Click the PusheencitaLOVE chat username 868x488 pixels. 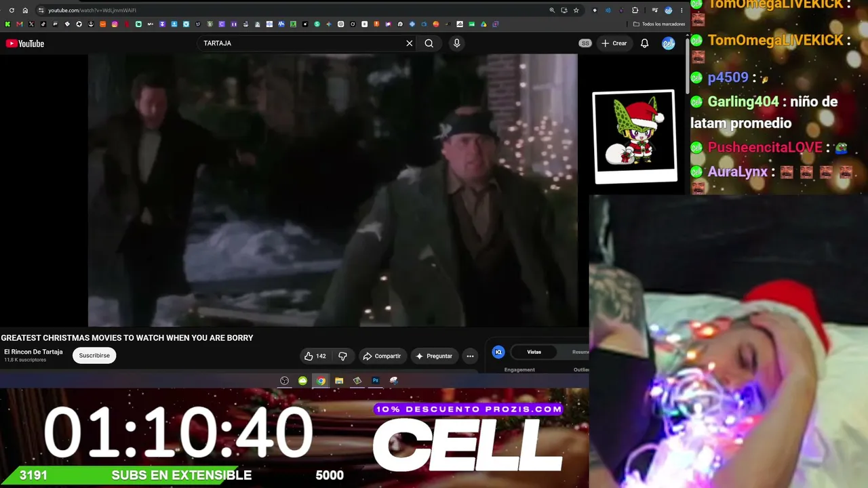765,147
